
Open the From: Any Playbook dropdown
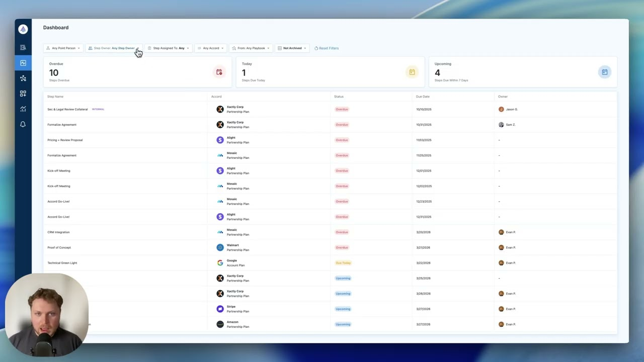tap(251, 48)
